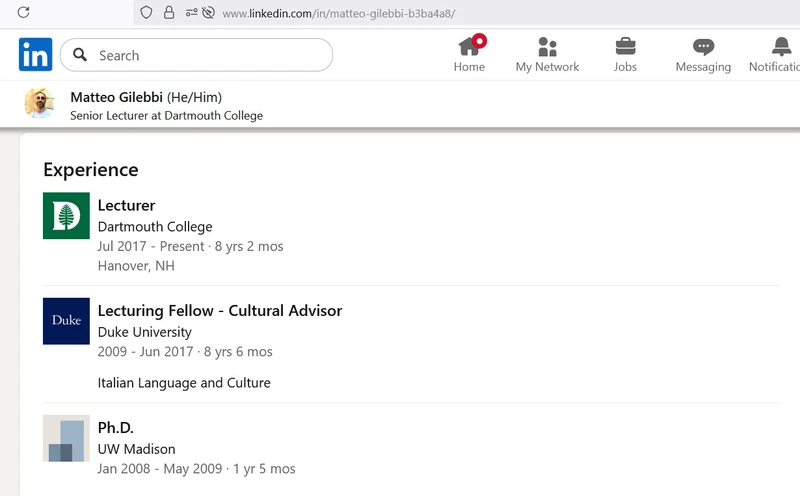The image size is (800, 496).
Task: Click 'Italian Language and Culture' description
Action: click(x=184, y=383)
